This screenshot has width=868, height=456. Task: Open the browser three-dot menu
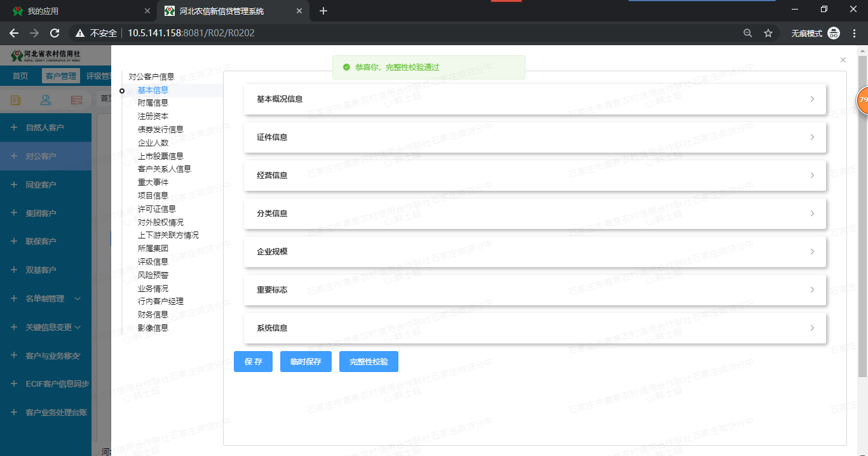coord(855,33)
